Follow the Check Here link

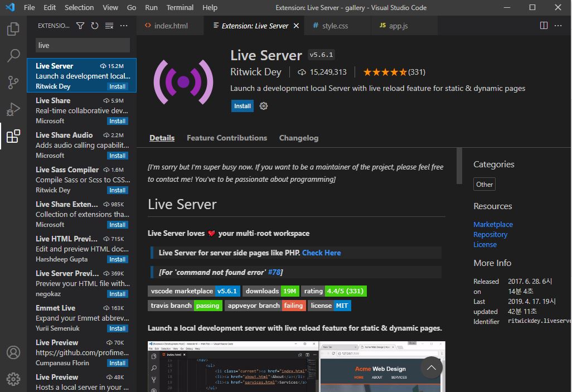[321, 253]
